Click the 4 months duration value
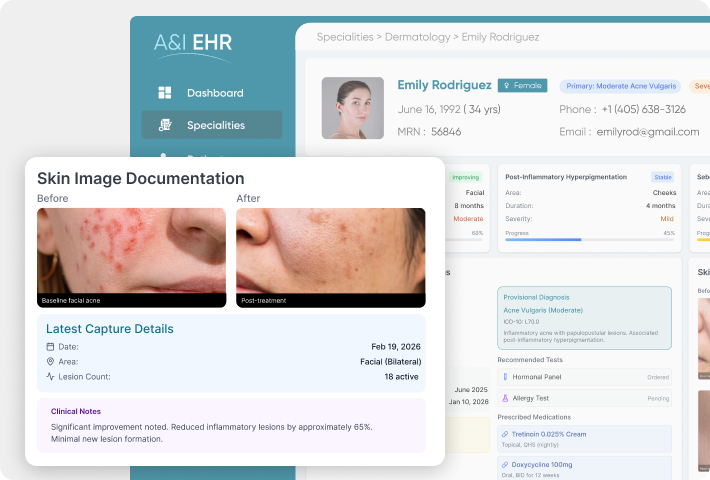The width and height of the screenshot is (710, 480). click(661, 206)
